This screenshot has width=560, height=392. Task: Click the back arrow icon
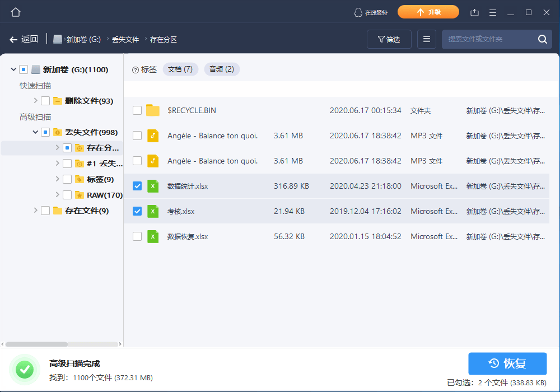point(13,40)
